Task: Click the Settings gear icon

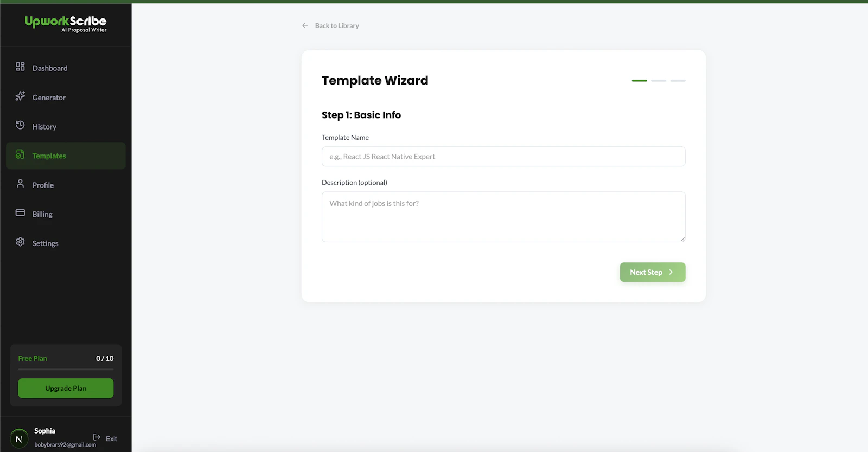Action: [20, 242]
